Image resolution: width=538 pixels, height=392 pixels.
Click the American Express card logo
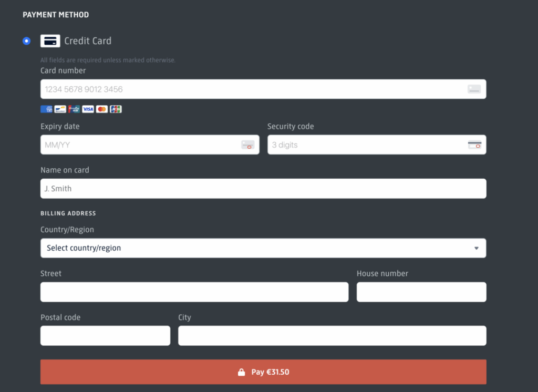tap(46, 109)
